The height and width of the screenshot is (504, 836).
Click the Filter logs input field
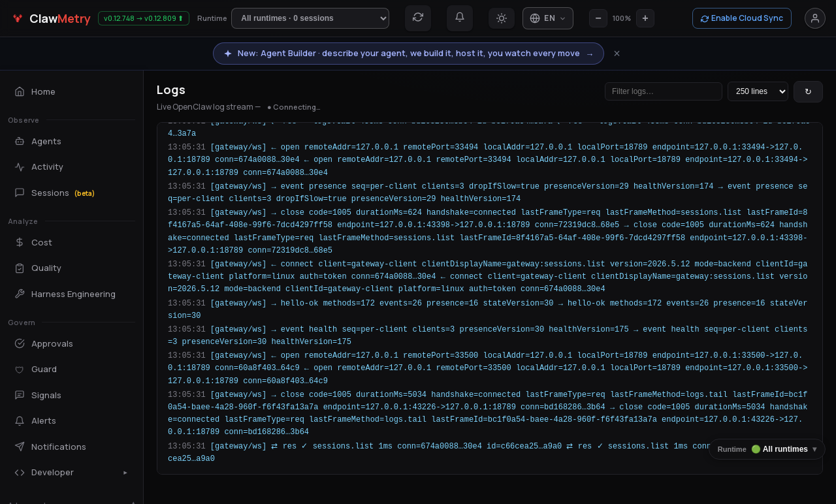coord(664,91)
